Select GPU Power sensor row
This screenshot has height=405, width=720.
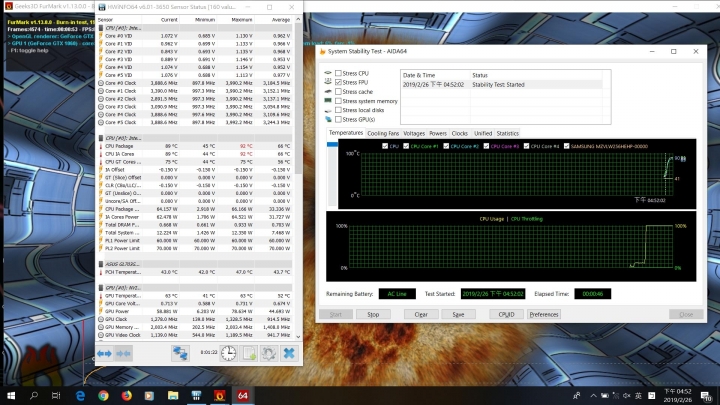(x=194, y=311)
